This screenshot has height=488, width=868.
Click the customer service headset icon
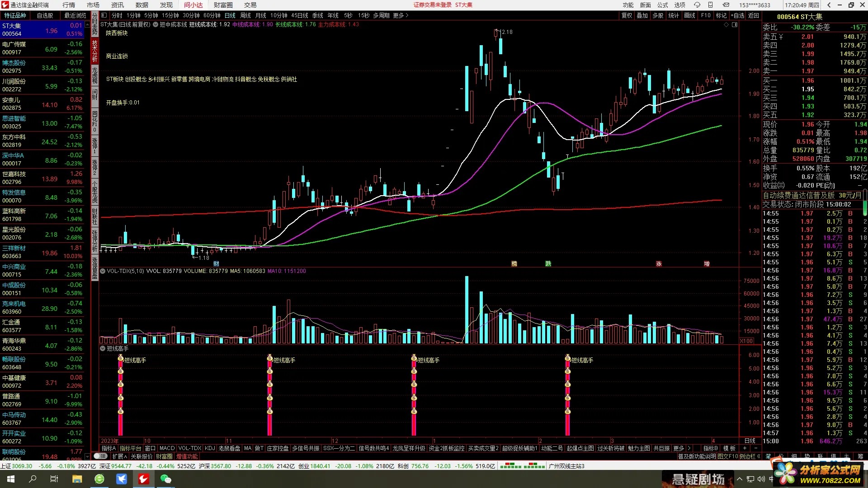(x=697, y=5)
